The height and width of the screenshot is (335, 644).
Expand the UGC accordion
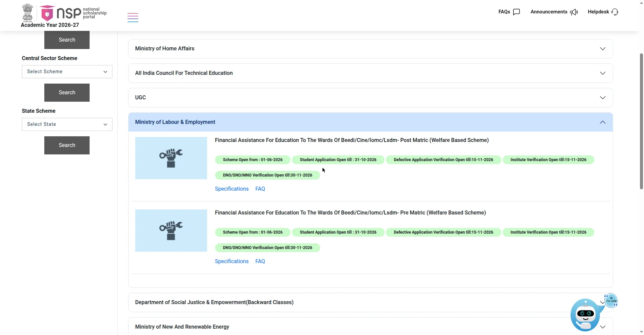point(370,98)
